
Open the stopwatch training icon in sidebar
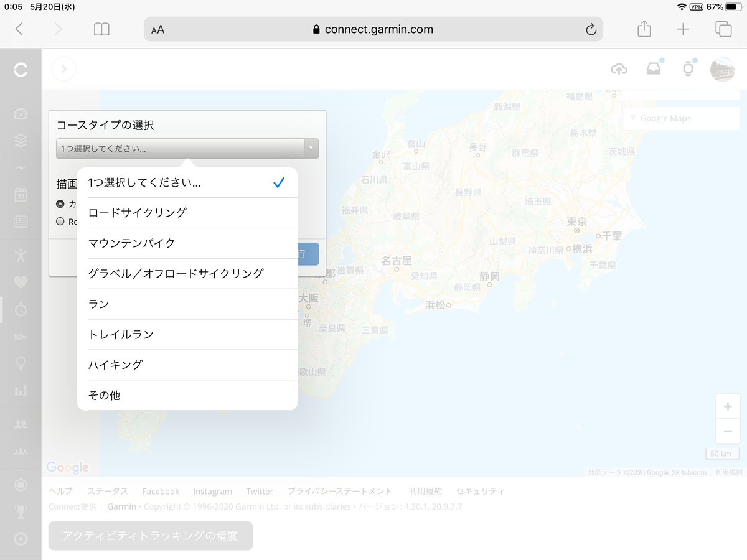[21, 309]
